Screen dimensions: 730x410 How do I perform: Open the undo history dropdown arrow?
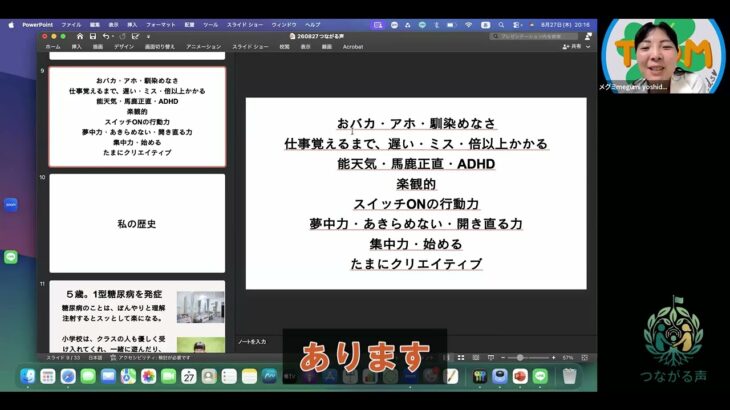point(113,36)
